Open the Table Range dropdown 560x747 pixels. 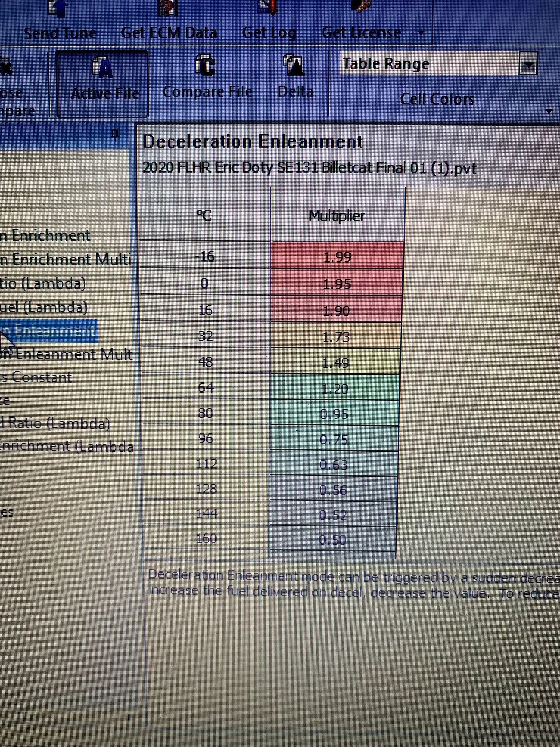coord(528,65)
